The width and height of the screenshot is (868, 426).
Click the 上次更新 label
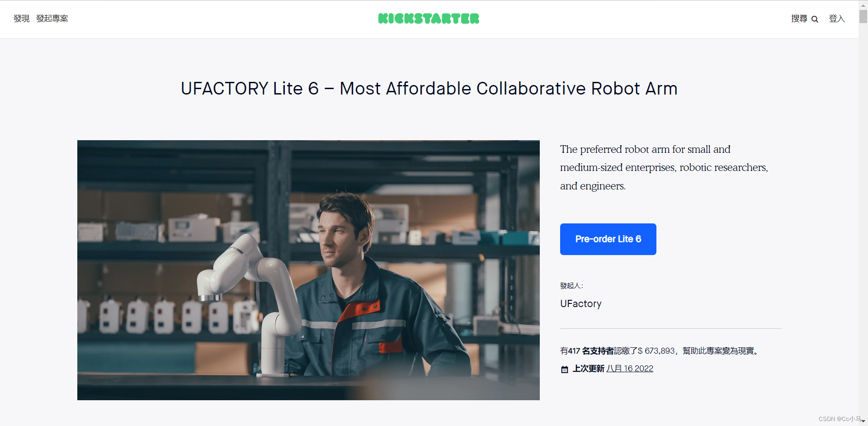coord(589,369)
